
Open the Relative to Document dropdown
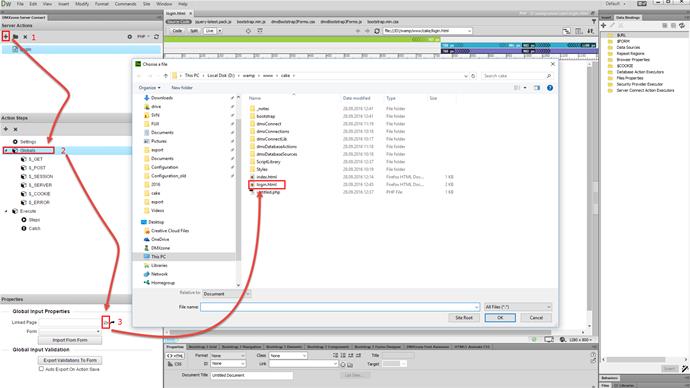[227, 293]
